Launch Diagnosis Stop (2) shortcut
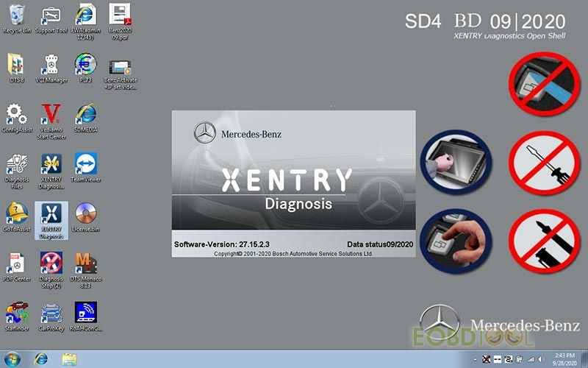Image resolution: width=588 pixels, height=368 pixels. pos(51,270)
